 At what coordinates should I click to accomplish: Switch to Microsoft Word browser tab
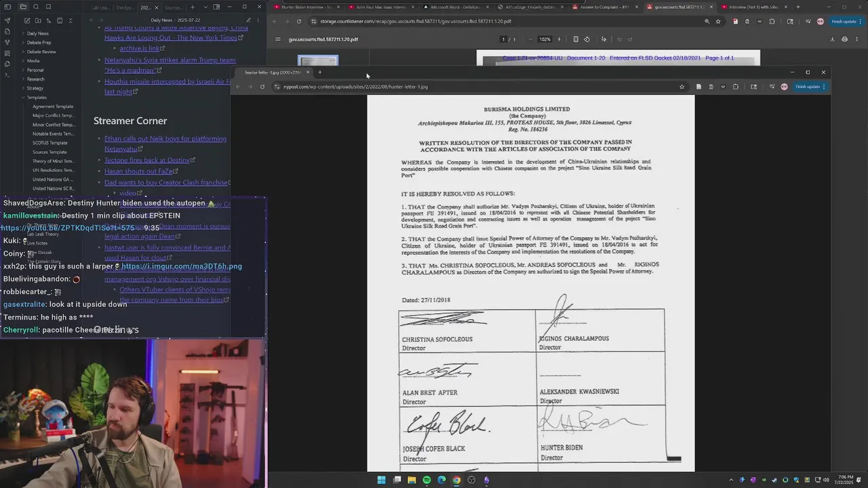pos(456,7)
